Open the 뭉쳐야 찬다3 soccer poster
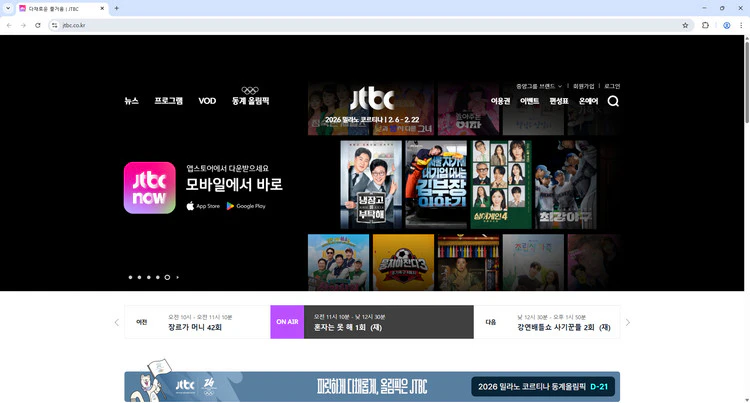This screenshot has height=403, width=750. [x=403, y=262]
